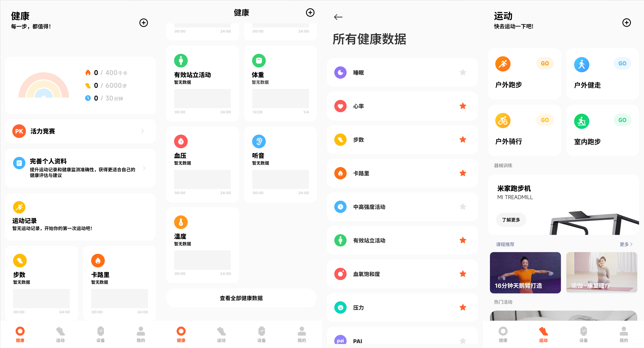Start 户外健走 with GO button
The height and width of the screenshot is (348, 644).
coord(622,63)
